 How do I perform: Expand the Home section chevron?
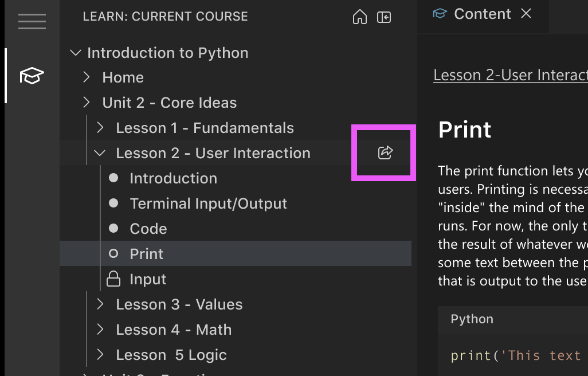(x=87, y=77)
